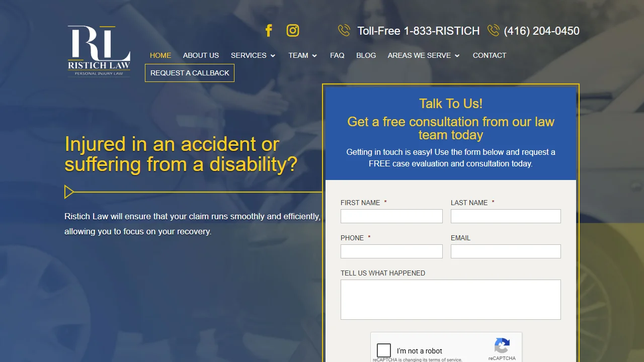Call the (416) 204-0450 number link
The height and width of the screenshot is (362, 644).
[x=542, y=31]
